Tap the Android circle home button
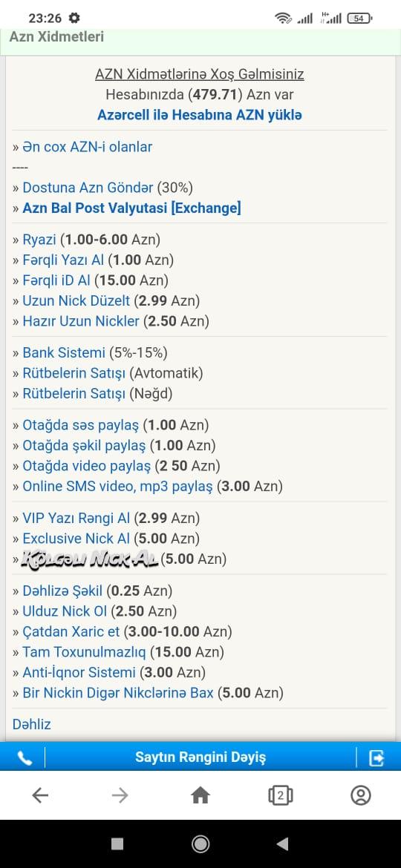 [x=200, y=844]
